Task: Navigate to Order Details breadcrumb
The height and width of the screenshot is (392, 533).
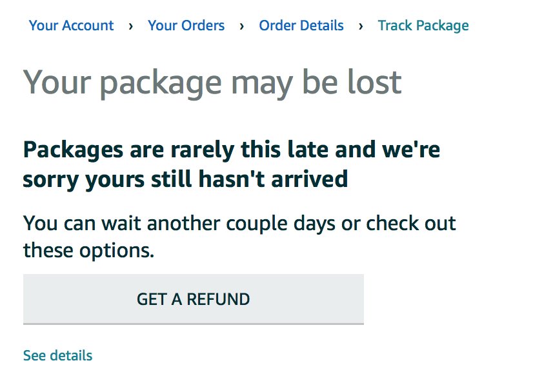Action: coord(301,26)
